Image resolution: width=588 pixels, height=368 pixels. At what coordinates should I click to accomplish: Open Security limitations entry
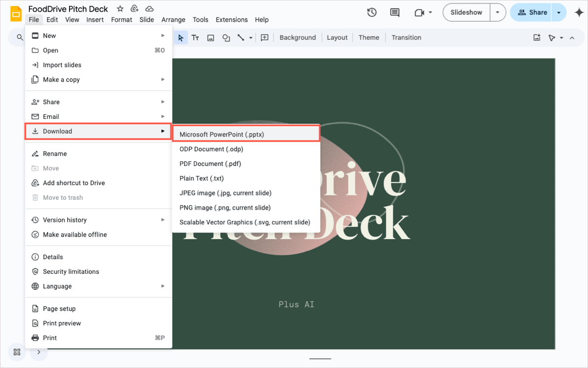pos(98,271)
